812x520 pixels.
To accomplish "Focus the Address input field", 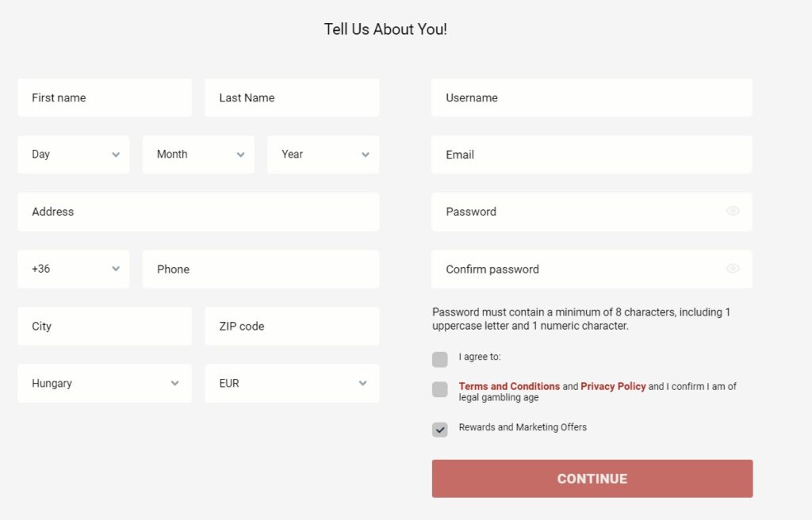I will [x=198, y=212].
